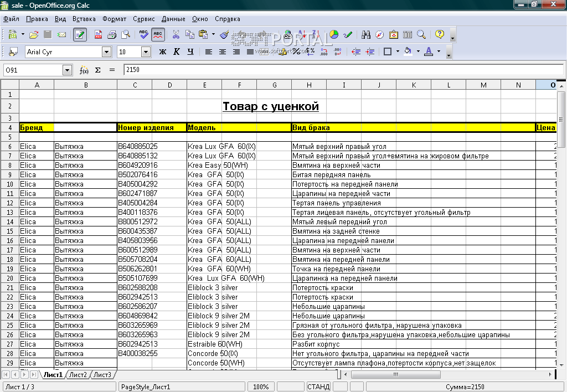Toggle Edit File mode

pyautogui.click(x=80, y=34)
